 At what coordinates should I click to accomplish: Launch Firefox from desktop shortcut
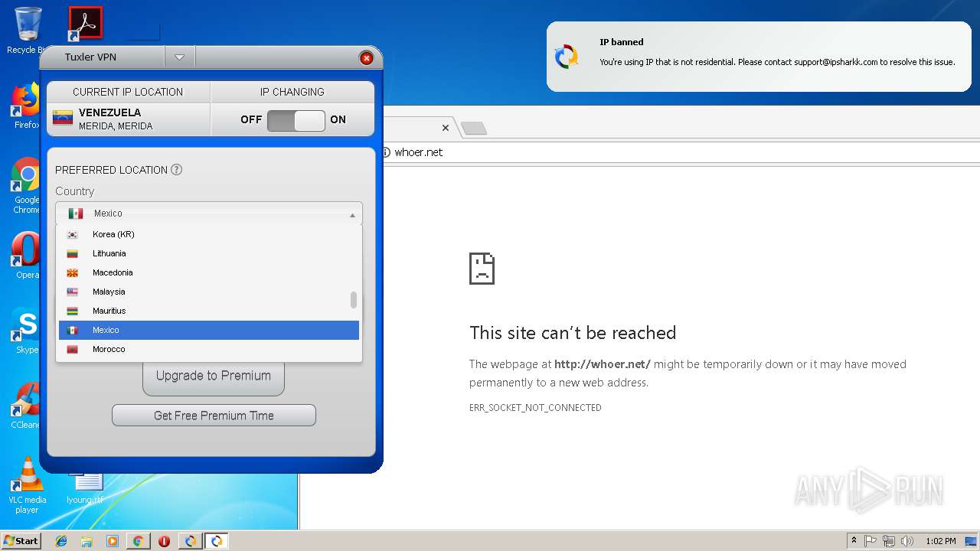tap(26, 106)
